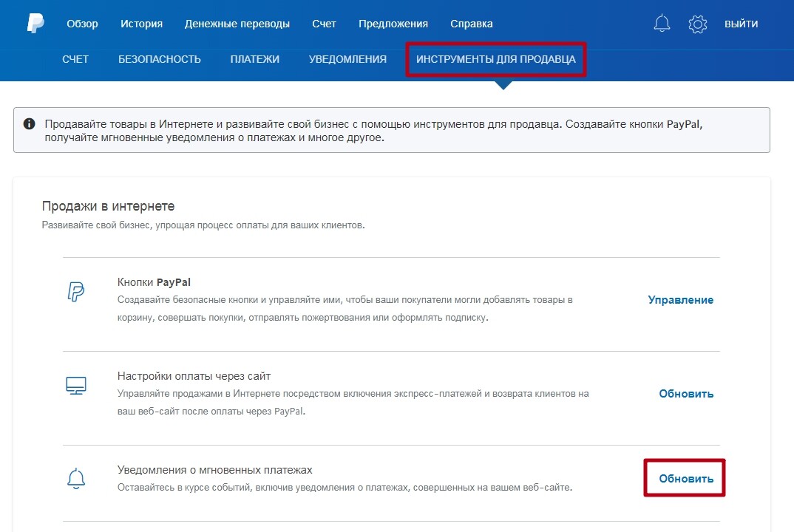Click description 'Оставайтесь в курсе событий'
Viewport: 794px width, 532px height.
(x=345, y=488)
